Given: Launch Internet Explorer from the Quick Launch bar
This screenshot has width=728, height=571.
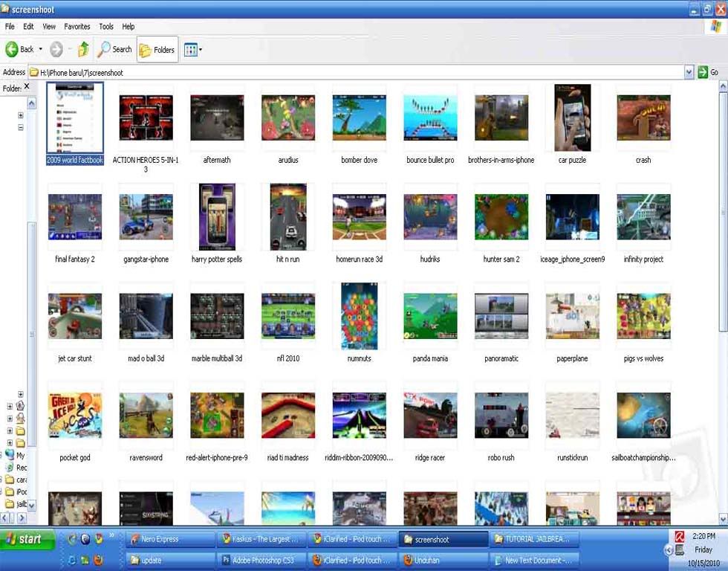Looking at the screenshot, I should 72,561.
